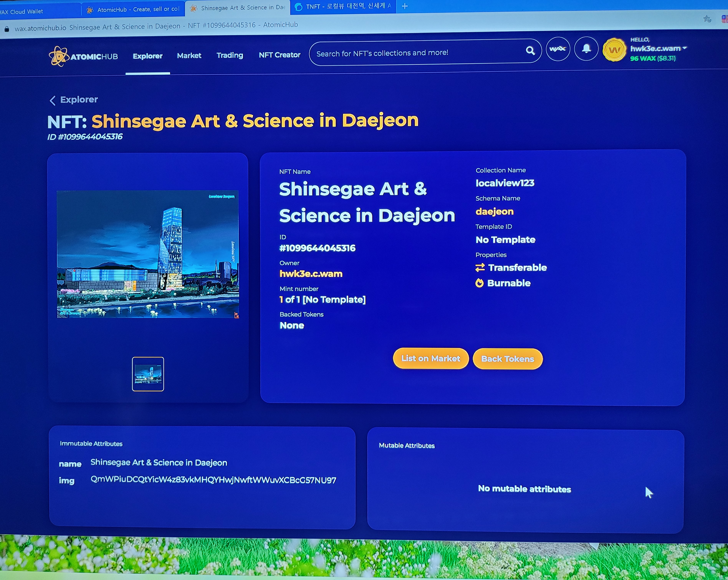Open the Trading menu
Screen dimensions: 728x580
pos(230,55)
